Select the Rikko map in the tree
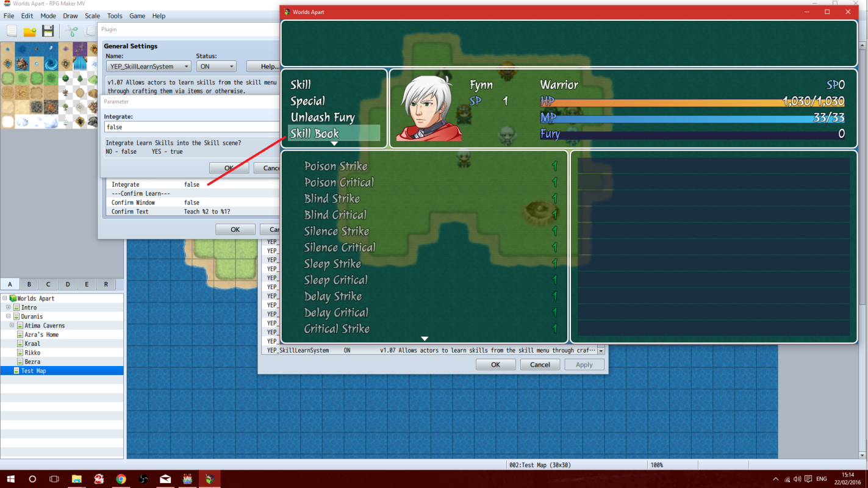This screenshot has height=488, width=868. 32,353
